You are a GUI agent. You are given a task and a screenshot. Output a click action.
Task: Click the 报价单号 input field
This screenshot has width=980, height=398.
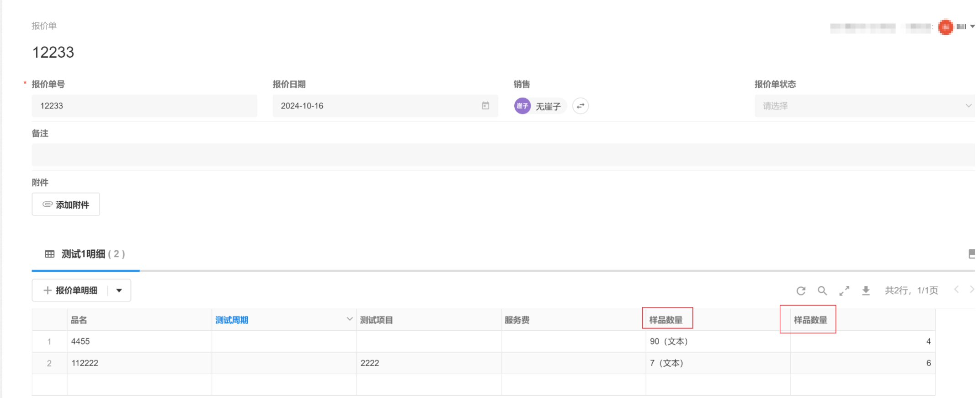pyautogui.click(x=144, y=106)
